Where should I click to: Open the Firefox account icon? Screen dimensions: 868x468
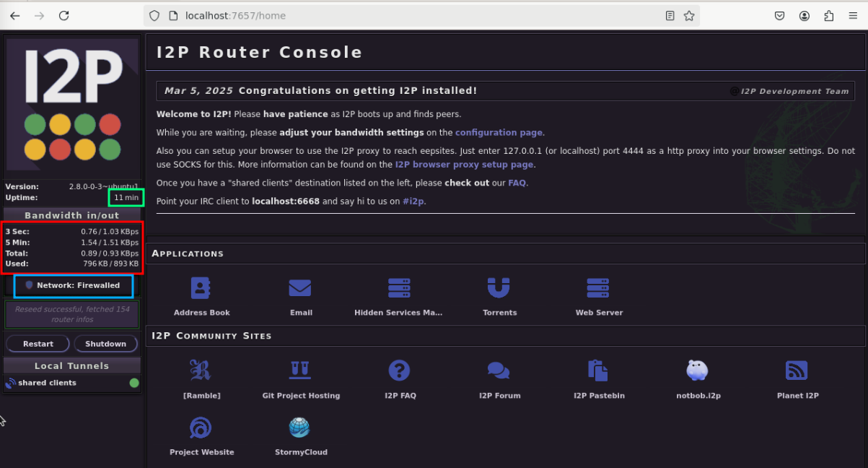[x=805, y=15]
